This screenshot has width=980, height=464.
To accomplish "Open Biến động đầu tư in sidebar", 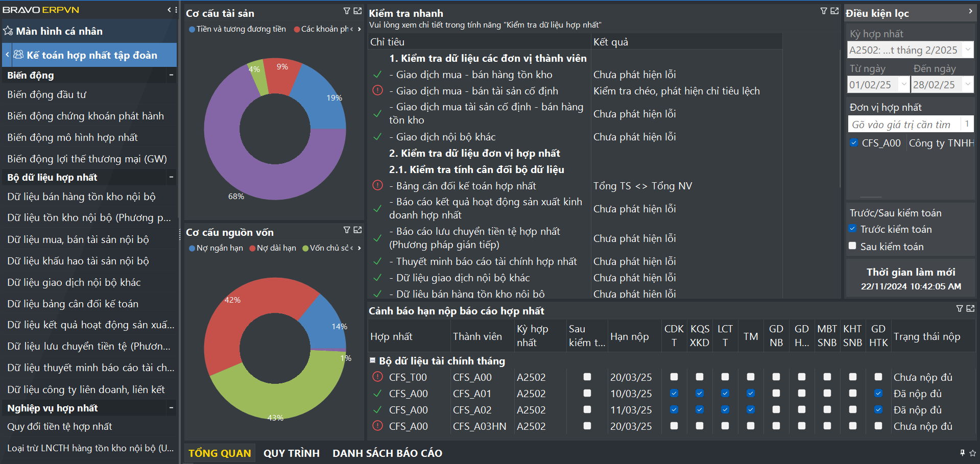I will point(47,94).
